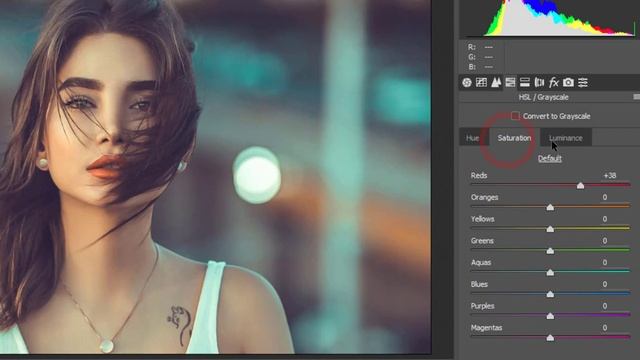The height and width of the screenshot is (360, 640).
Task: Click the Purples saturation slider handle
Action: tap(550, 316)
